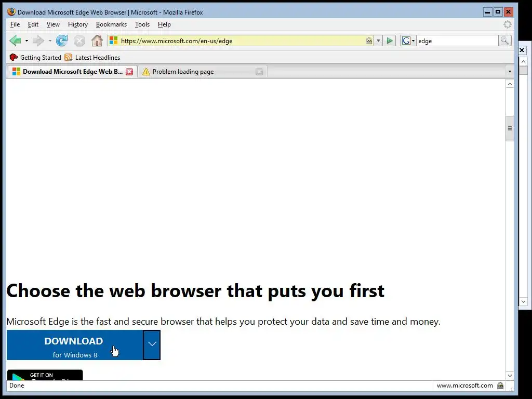Click the Getting Started bookmark
532x399 pixels.
click(35, 57)
